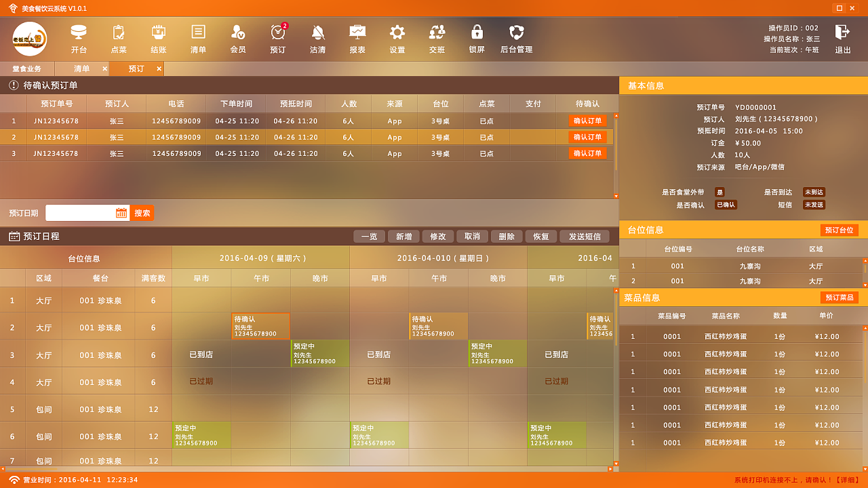Click the 一览 button
Screen dimensions: 868x488
click(369, 237)
